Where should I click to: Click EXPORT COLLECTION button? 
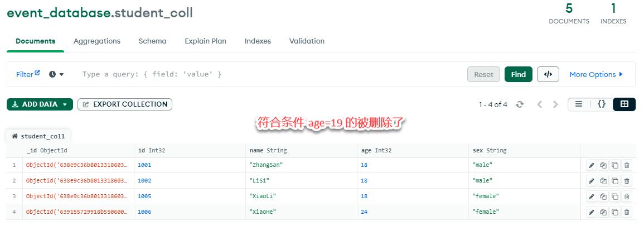tap(125, 104)
